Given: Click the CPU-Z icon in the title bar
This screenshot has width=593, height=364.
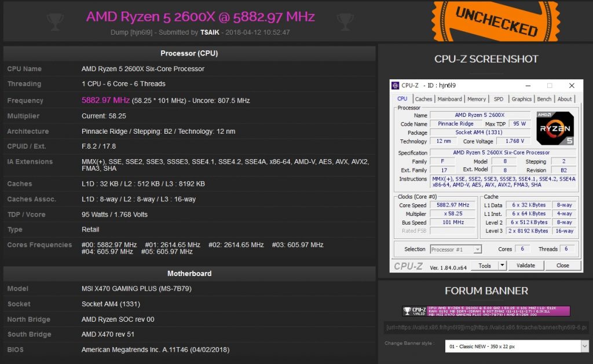Looking at the screenshot, I should point(397,85).
